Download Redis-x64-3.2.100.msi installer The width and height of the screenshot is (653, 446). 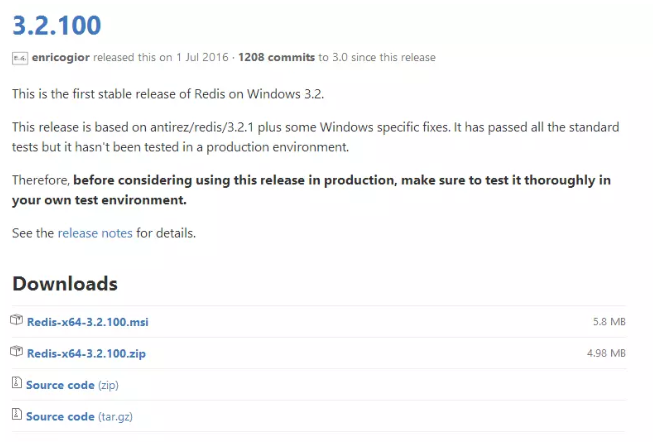[87, 322]
